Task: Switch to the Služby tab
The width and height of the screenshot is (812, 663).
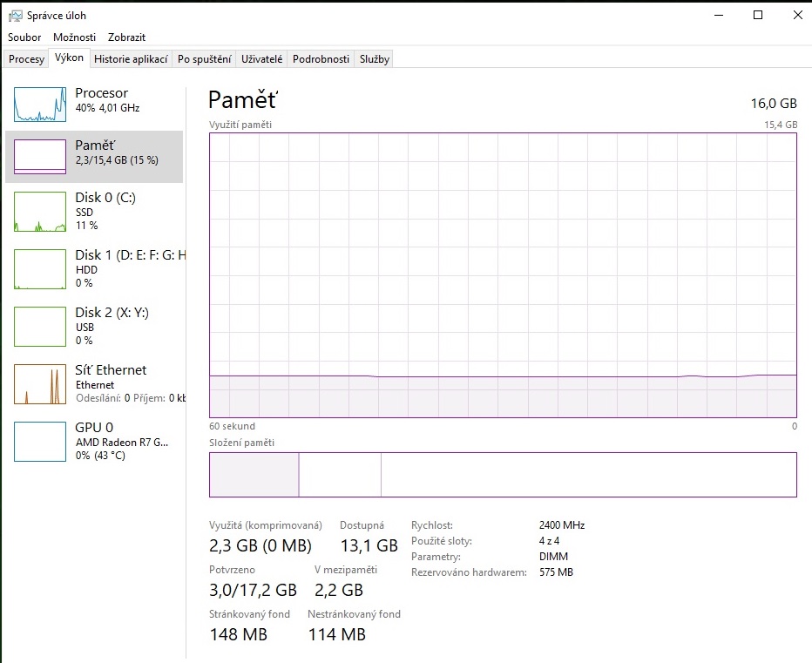Action: click(x=375, y=59)
